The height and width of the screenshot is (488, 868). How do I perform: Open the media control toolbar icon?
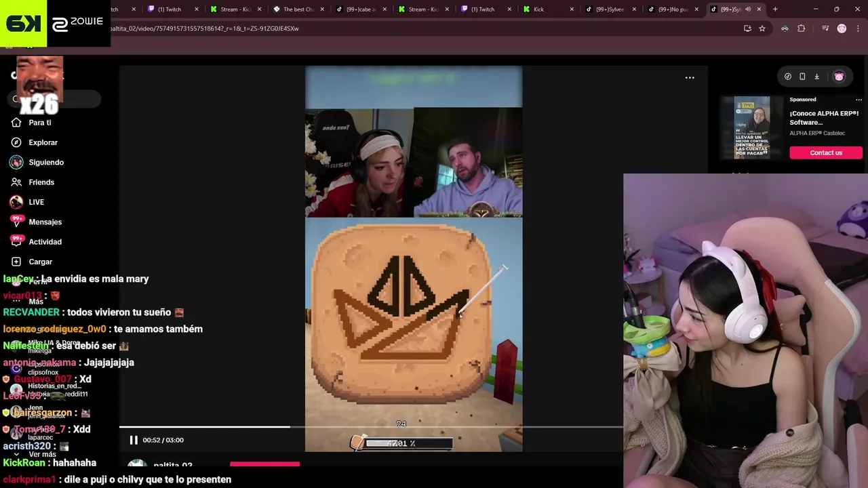(x=825, y=28)
